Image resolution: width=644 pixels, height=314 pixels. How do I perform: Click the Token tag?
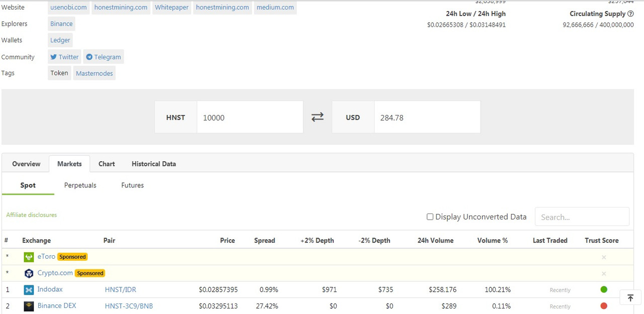pyautogui.click(x=59, y=73)
